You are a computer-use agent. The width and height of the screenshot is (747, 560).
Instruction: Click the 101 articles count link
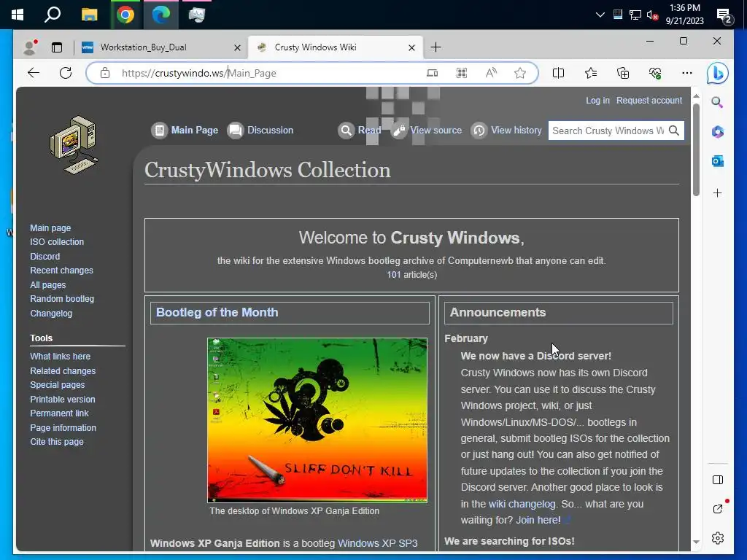click(x=393, y=275)
